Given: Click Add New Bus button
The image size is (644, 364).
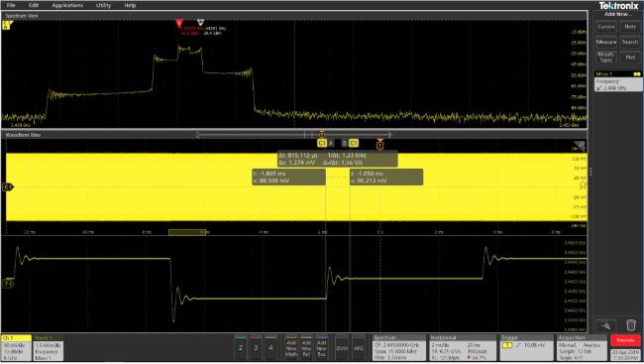Looking at the screenshot, I should [x=322, y=348].
